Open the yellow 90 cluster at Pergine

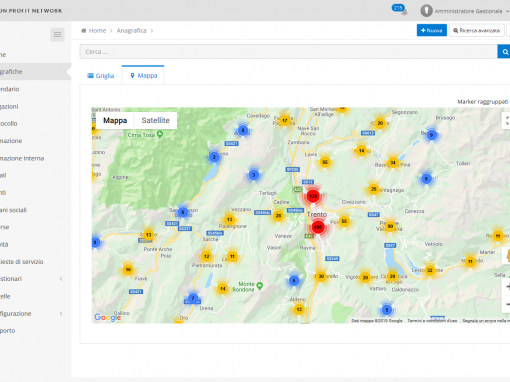[390, 226]
